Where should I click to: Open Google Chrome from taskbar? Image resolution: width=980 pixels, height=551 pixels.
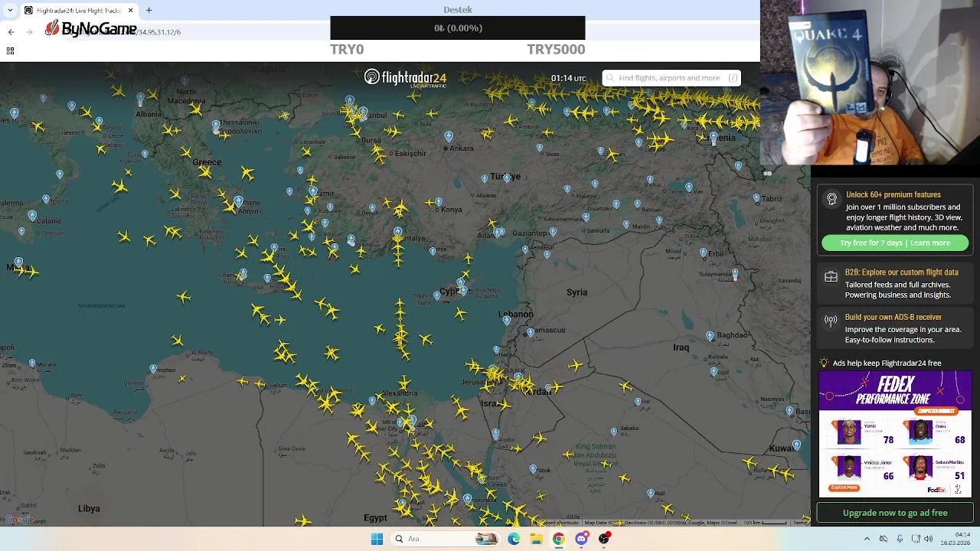[559, 539]
